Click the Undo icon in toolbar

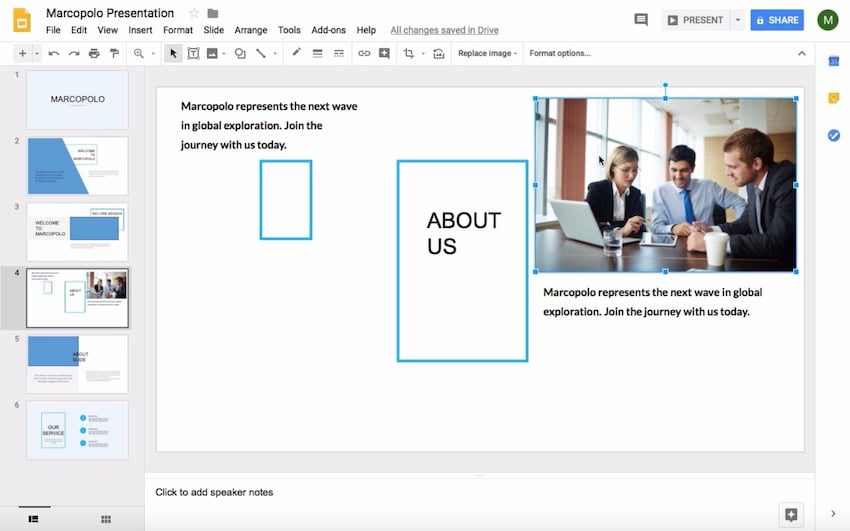click(53, 53)
